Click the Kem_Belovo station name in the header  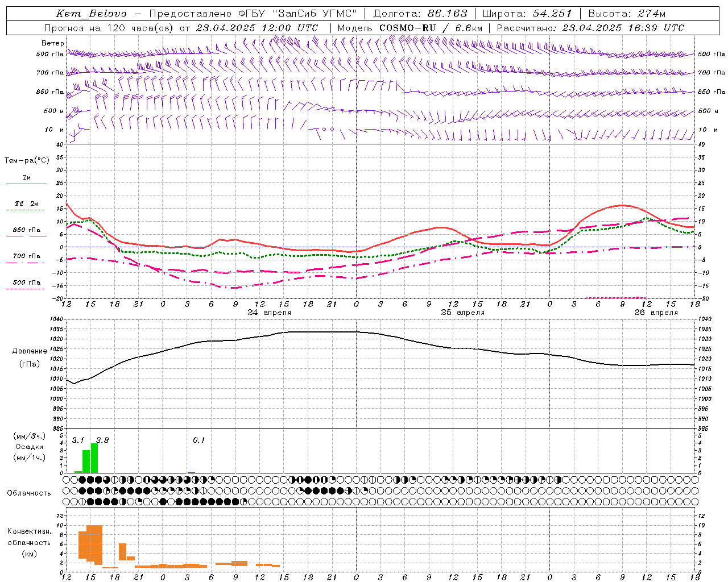point(91,14)
